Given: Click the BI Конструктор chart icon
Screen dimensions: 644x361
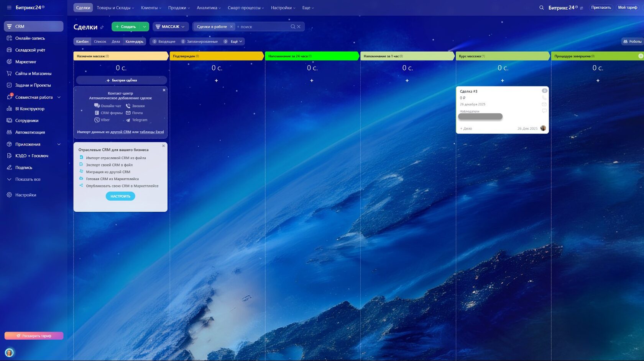Looking at the screenshot, I should (9, 109).
